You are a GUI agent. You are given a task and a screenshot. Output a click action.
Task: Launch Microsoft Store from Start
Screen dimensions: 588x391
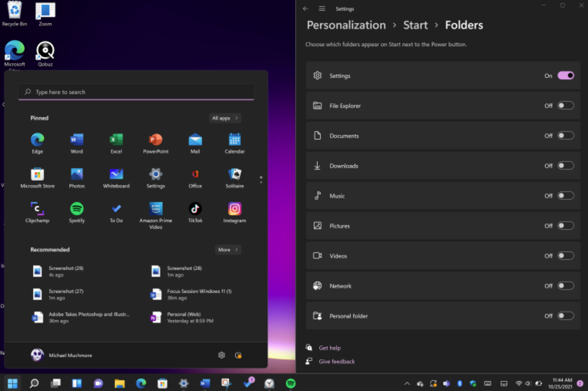pyautogui.click(x=38, y=178)
